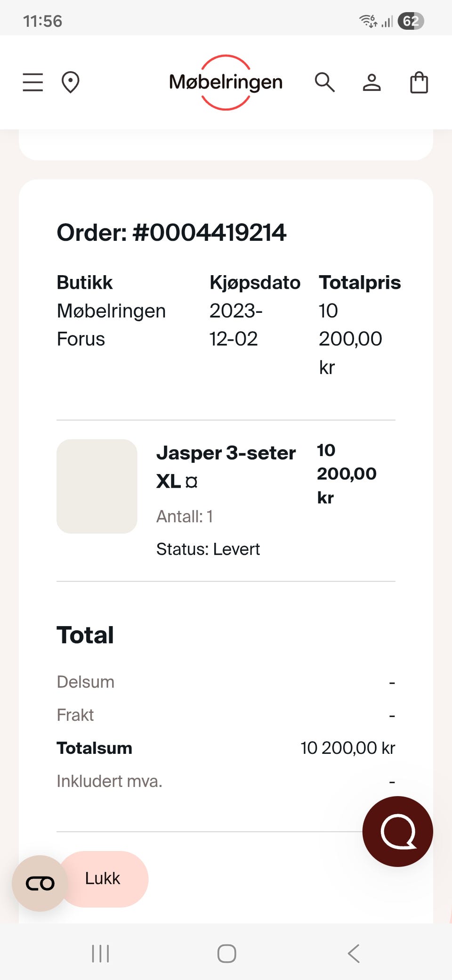
Task: Tap Android back navigation button
Action: click(354, 954)
